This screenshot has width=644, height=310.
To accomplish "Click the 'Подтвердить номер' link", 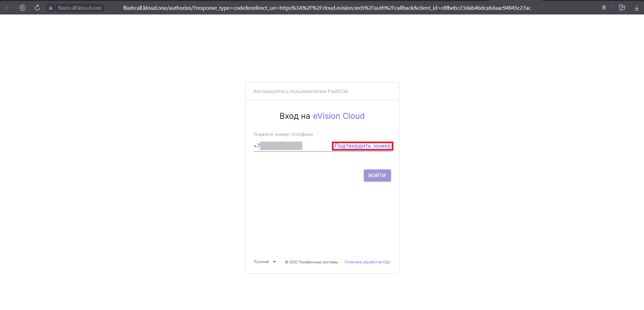I will (363, 146).
